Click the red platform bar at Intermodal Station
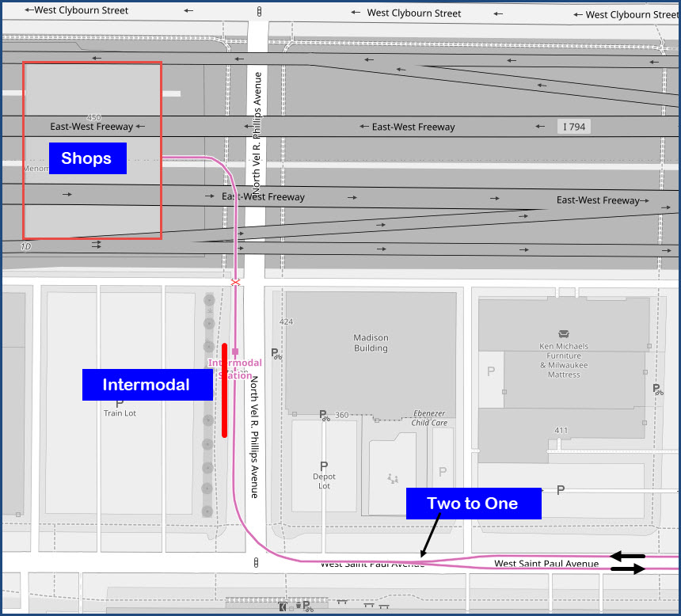The image size is (681, 616). pyautogui.click(x=225, y=390)
